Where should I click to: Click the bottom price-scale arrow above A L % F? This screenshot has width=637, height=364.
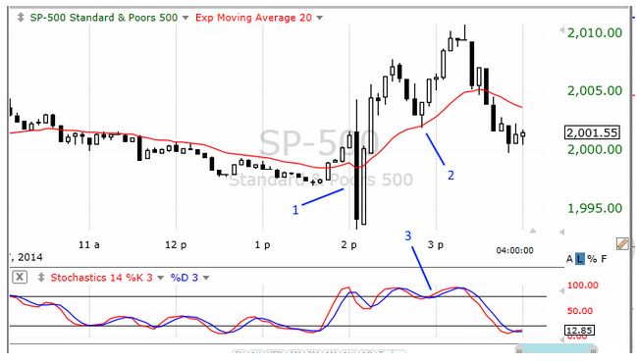click(562, 232)
